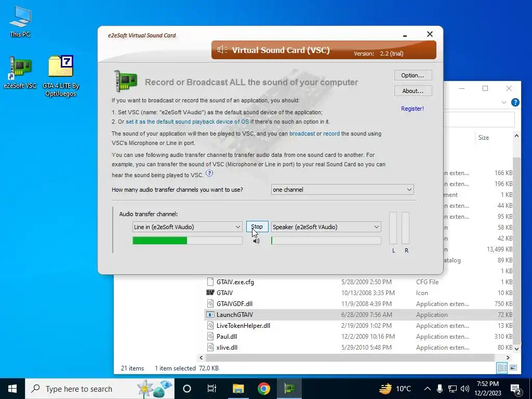Click the taskbar search box
532x399 pixels.
tap(100, 389)
